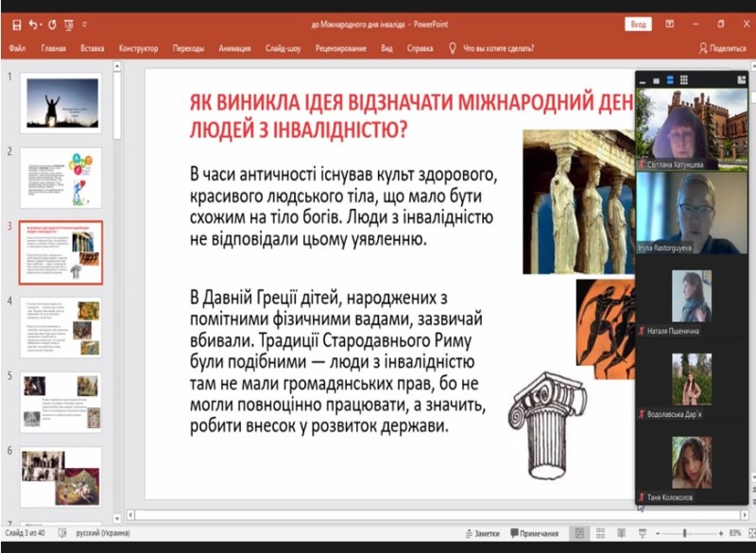Click the 'русский (Украина)' language indicator

click(x=103, y=533)
